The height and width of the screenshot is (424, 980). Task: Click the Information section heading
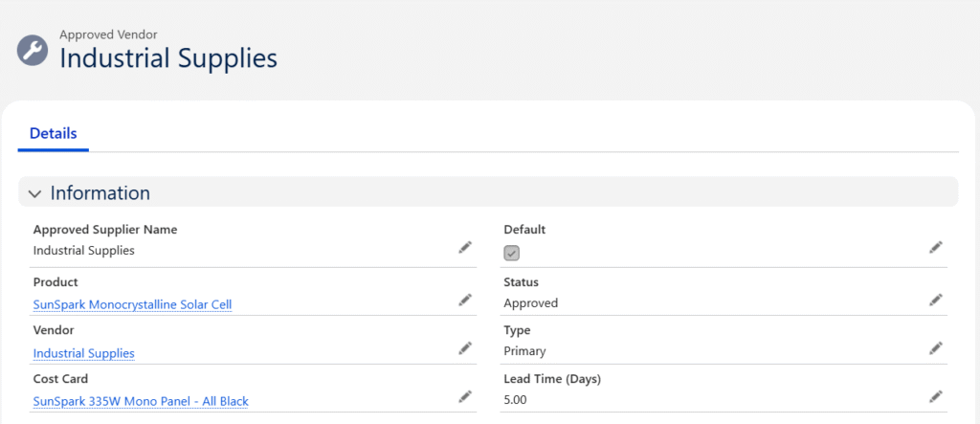(100, 193)
